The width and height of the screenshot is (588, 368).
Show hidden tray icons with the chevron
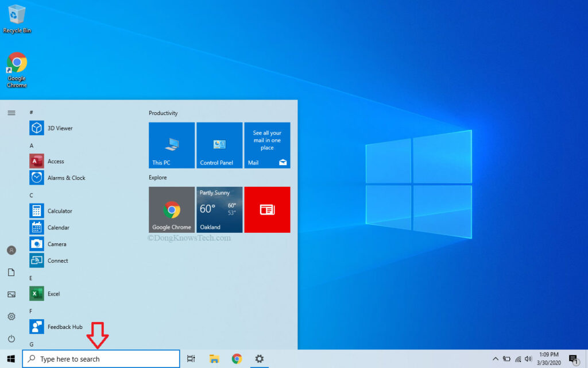(496, 358)
